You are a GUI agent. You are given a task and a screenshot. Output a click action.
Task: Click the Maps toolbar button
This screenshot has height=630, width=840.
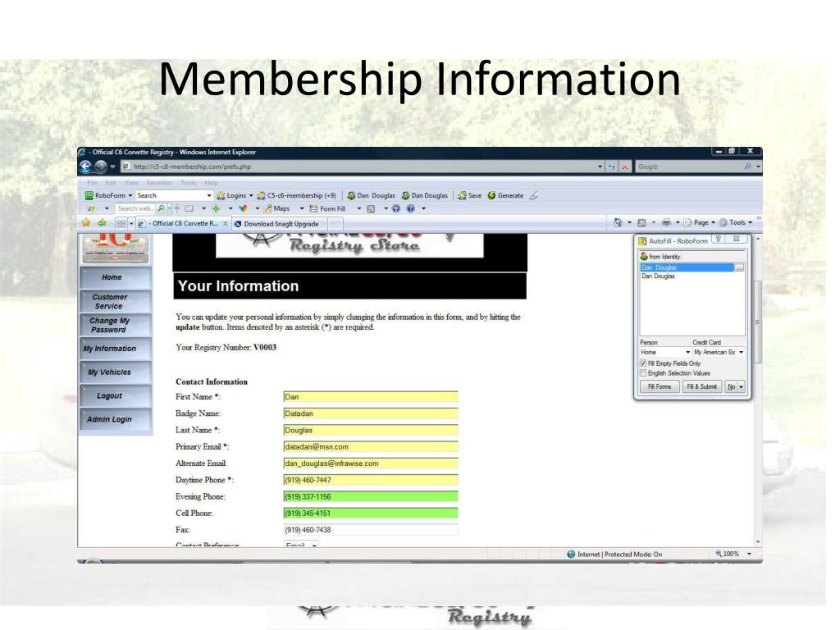tap(276, 208)
